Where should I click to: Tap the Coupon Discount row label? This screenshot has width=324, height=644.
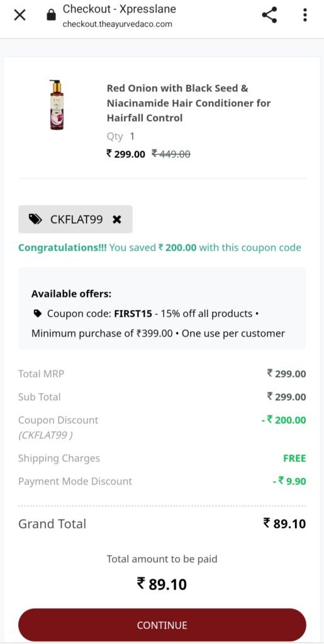59,420
